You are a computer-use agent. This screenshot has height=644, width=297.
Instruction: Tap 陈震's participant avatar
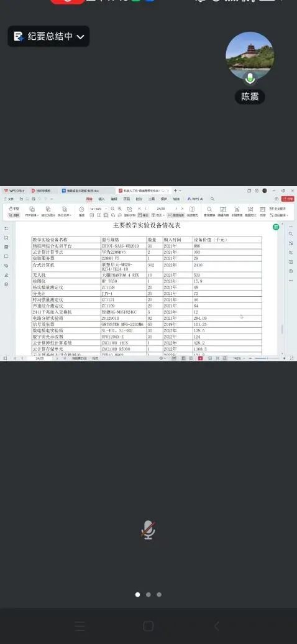pos(250,56)
